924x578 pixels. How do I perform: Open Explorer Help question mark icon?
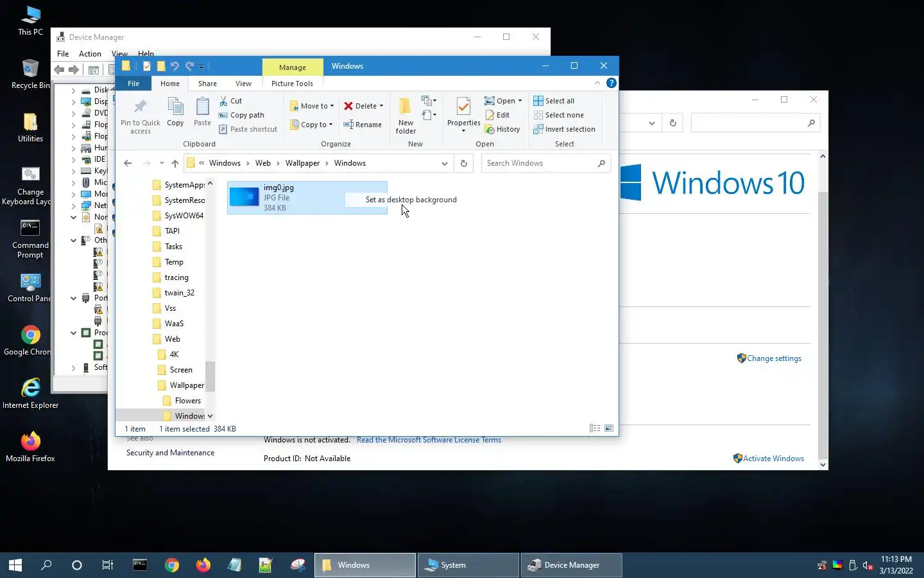(612, 83)
